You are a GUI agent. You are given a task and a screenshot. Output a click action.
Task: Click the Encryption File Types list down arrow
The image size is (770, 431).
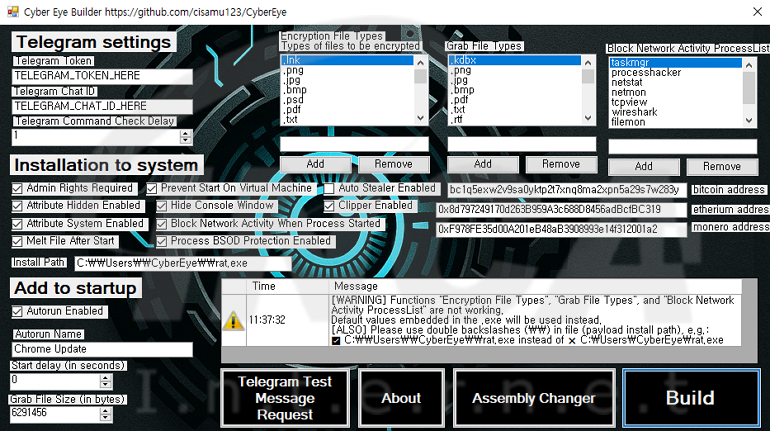click(x=420, y=118)
